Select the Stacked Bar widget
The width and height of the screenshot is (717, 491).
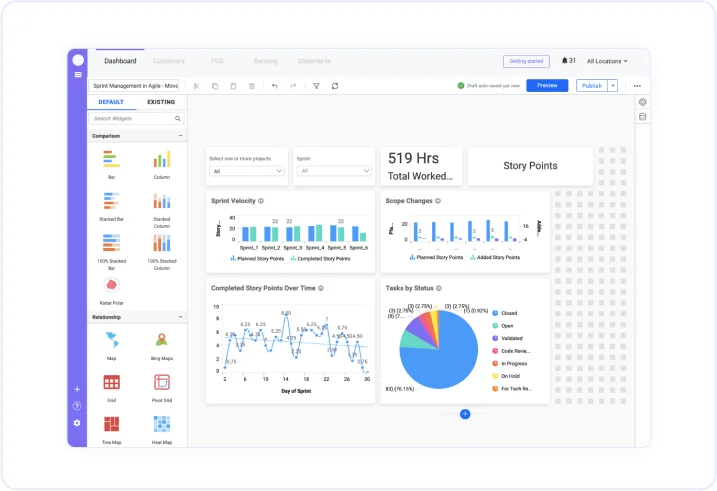click(112, 206)
